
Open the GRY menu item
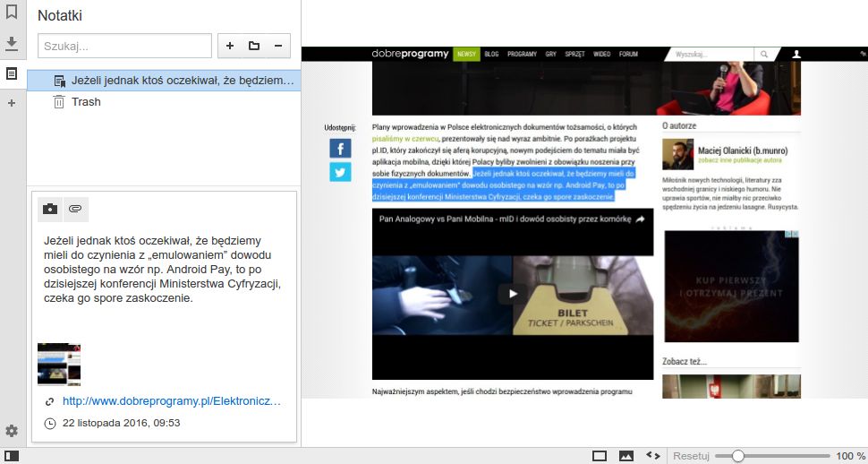(551, 54)
